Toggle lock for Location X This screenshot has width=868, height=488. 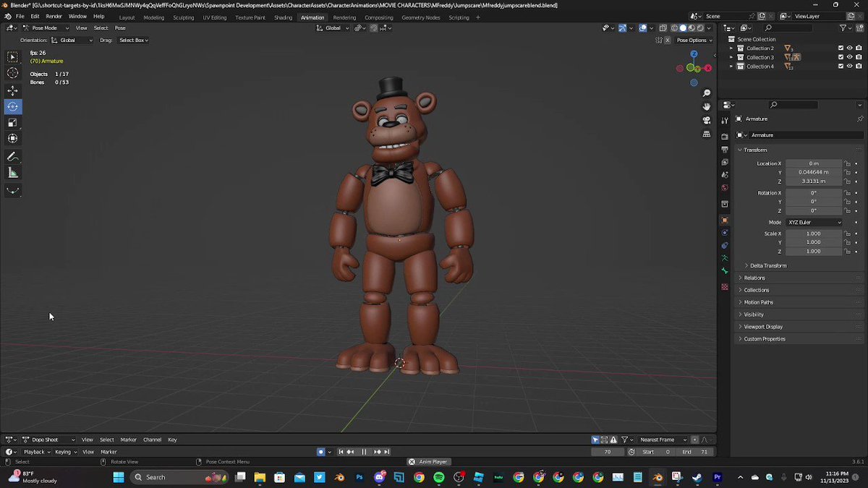[847, 163]
